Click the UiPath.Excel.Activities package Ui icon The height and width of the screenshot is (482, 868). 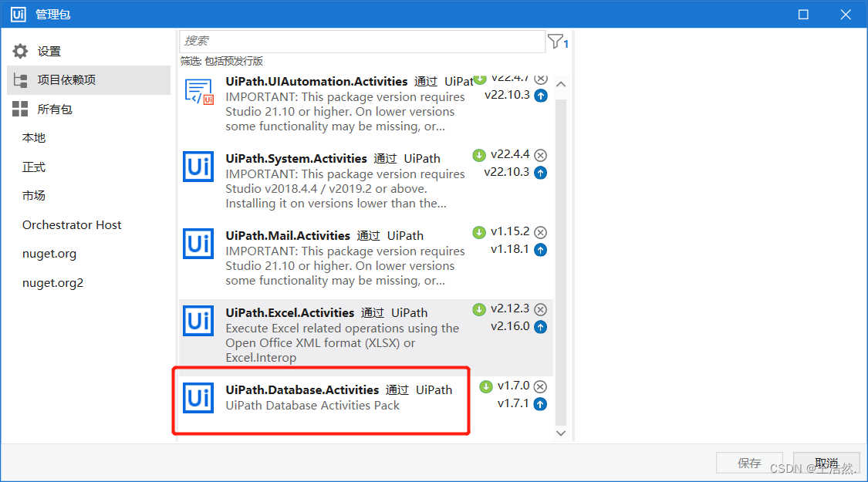pos(198,322)
